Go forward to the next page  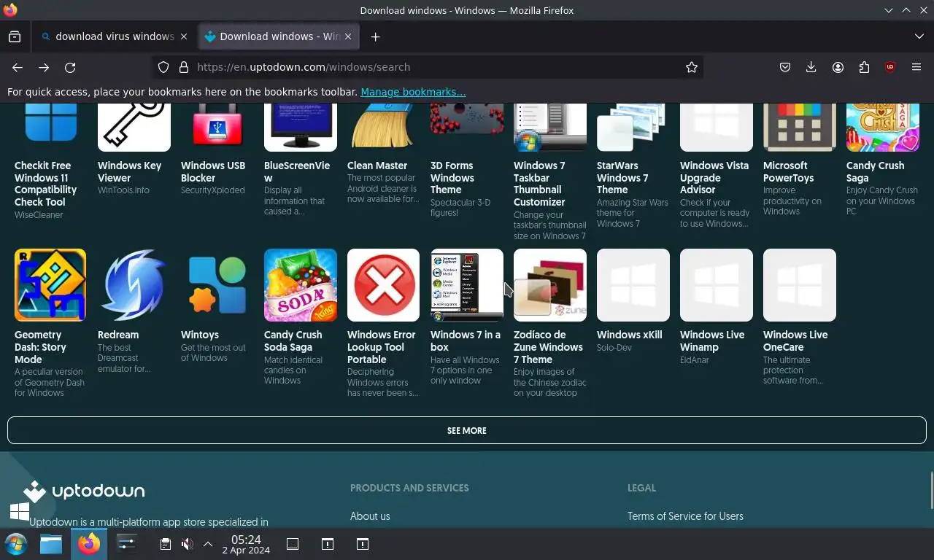[x=44, y=67]
